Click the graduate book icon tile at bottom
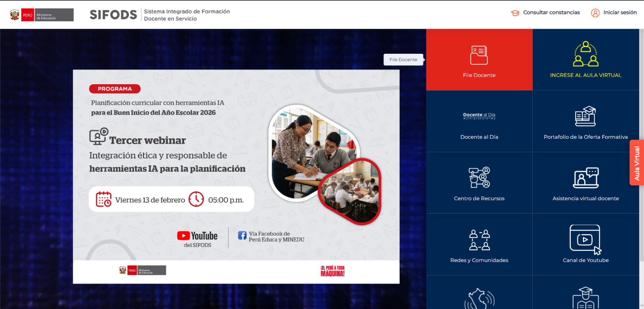 (585, 298)
